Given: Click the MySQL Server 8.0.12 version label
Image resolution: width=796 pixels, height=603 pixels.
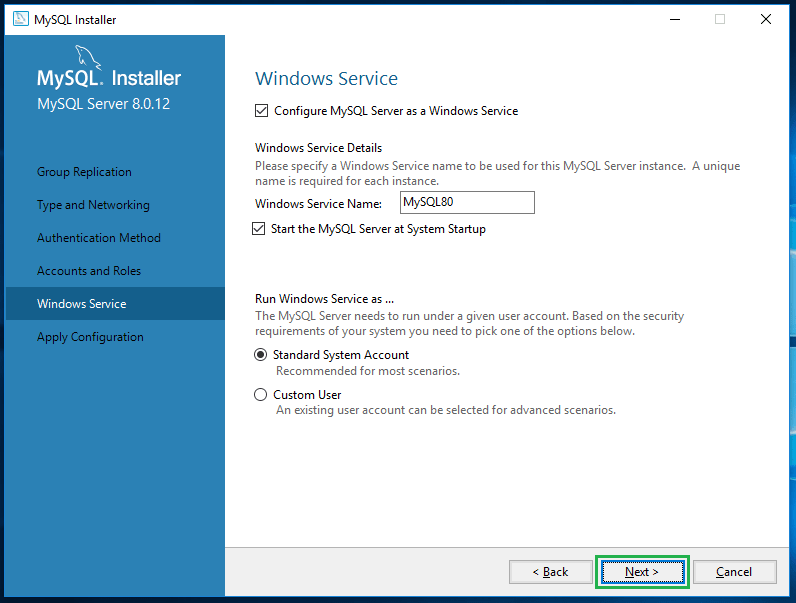Looking at the screenshot, I should click(x=103, y=104).
